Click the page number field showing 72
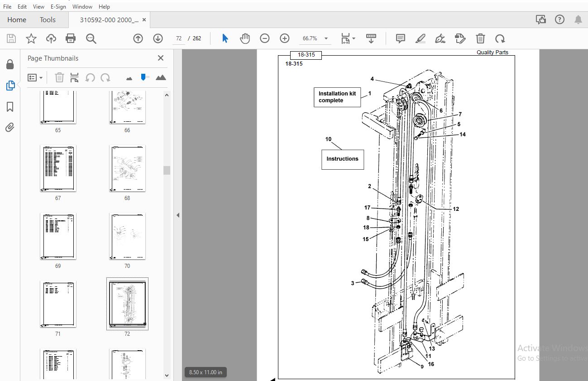Screen dimensions: 588x381 (x=178, y=38)
